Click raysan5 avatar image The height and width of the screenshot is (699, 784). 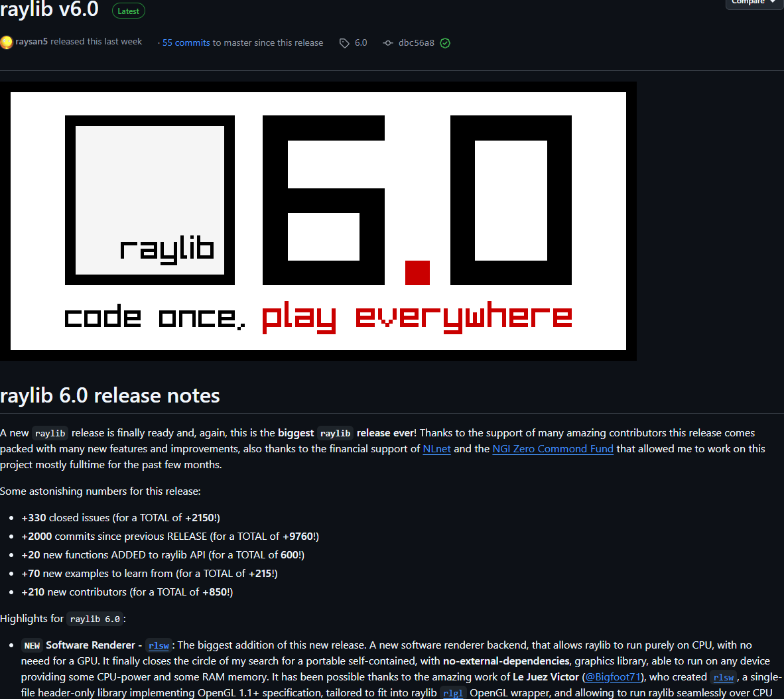(x=7, y=42)
